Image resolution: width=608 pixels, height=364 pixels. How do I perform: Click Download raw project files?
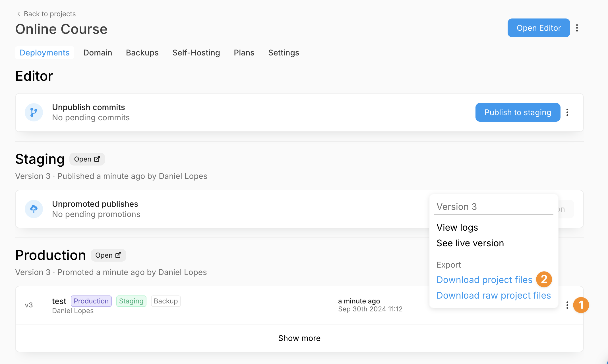pyautogui.click(x=493, y=295)
